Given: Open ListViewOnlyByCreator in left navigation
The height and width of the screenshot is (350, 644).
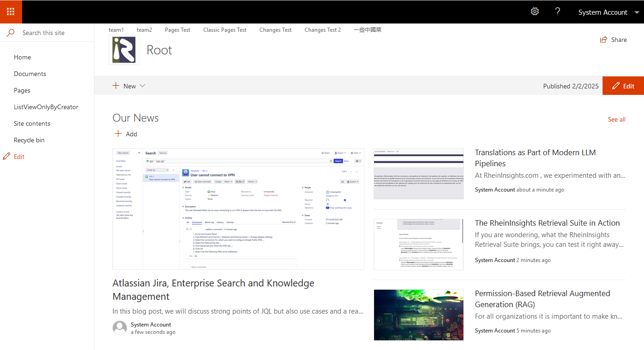Looking at the screenshot, I should (47, 107).
